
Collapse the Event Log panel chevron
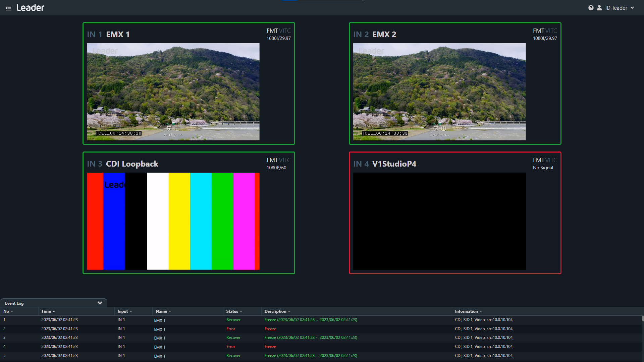[100, 303]
